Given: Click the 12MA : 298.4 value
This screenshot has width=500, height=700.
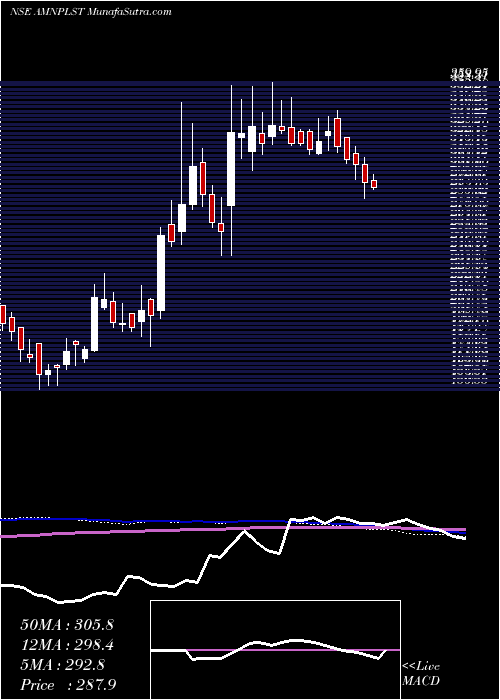Looking at the screenshot, I should pos(67,645).
